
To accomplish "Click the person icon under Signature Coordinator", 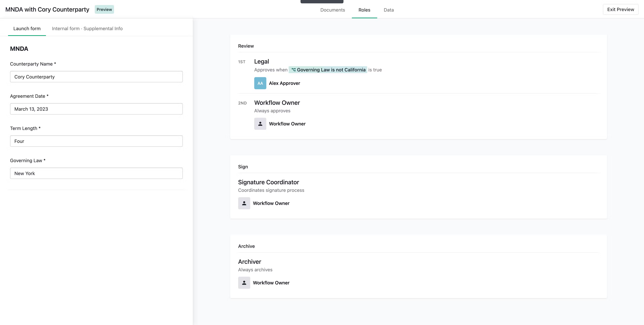I will click(244, 203).
